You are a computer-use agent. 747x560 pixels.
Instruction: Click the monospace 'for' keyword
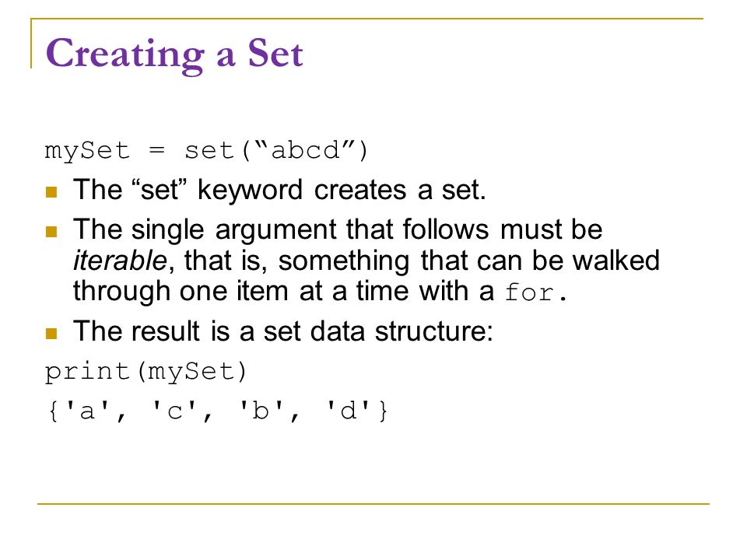click(x=529, y=292)
